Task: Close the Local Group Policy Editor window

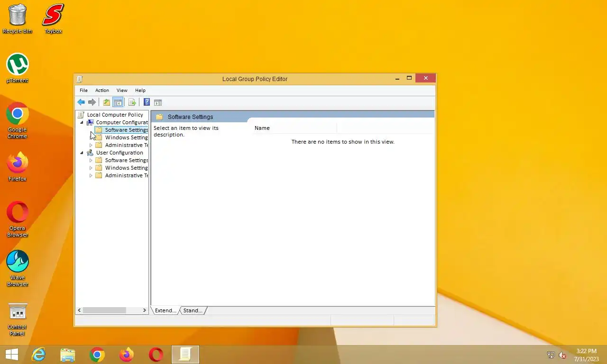Action: click(x=425, y=78)
